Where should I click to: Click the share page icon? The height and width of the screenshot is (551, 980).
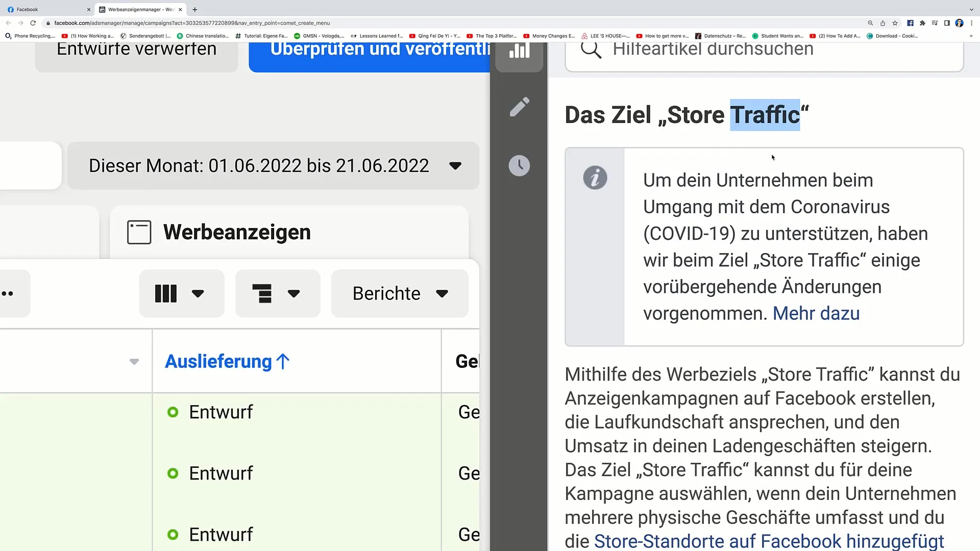click(883, 23)
